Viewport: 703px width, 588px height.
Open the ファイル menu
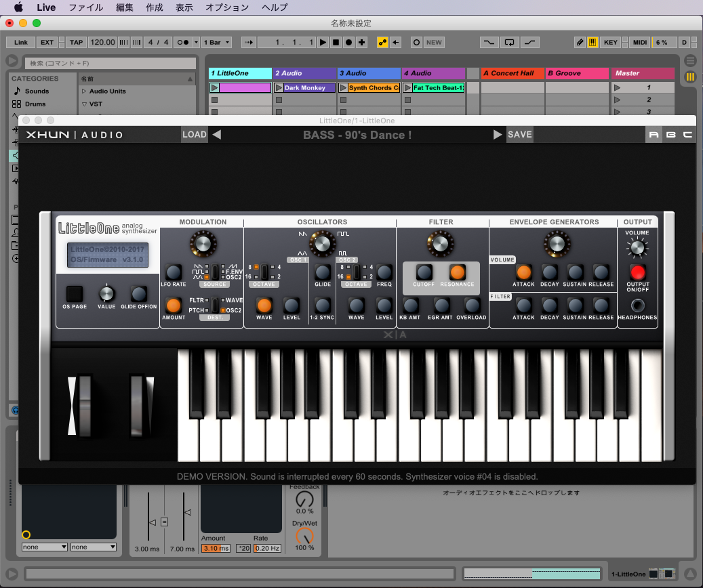(85, 7)
